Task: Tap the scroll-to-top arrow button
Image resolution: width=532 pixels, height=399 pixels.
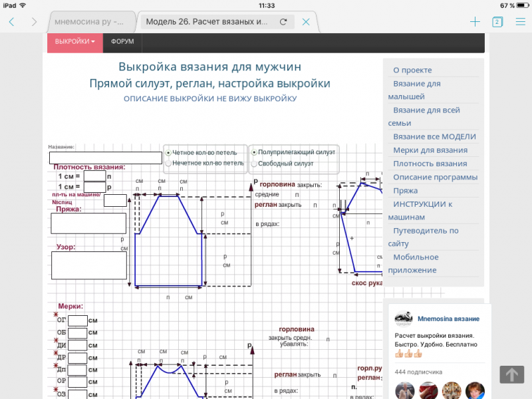Action: pyautogui.click(x=511, y=374)
